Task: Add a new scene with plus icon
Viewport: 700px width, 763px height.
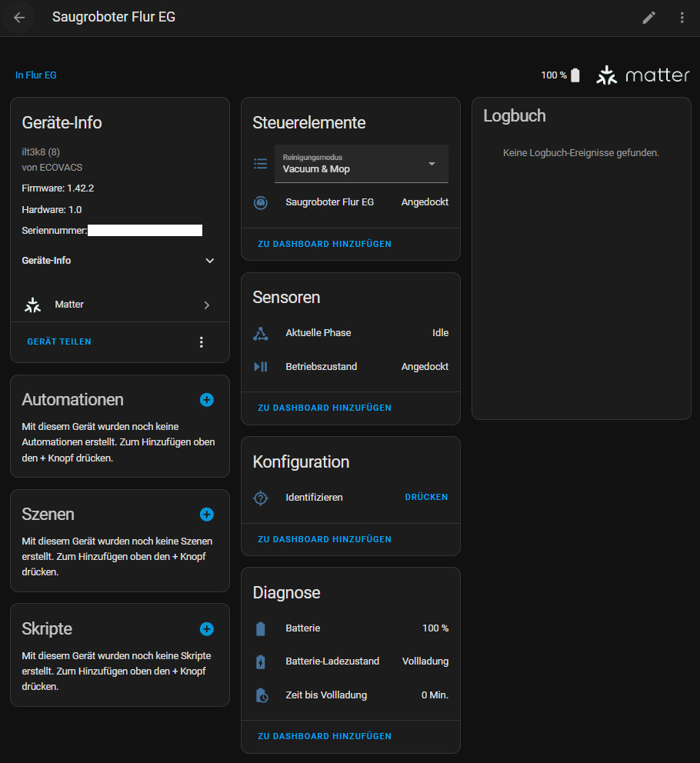Action: [x=206, y=515]
